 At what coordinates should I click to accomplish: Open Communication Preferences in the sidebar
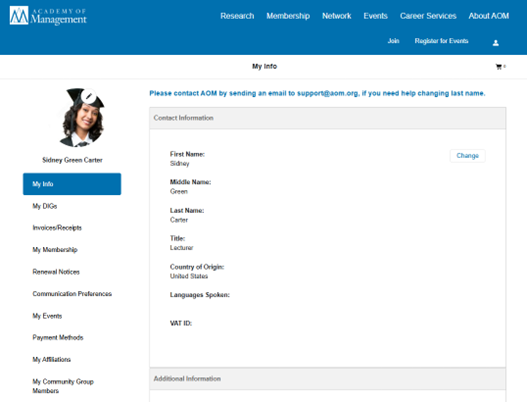coord(72,294)
